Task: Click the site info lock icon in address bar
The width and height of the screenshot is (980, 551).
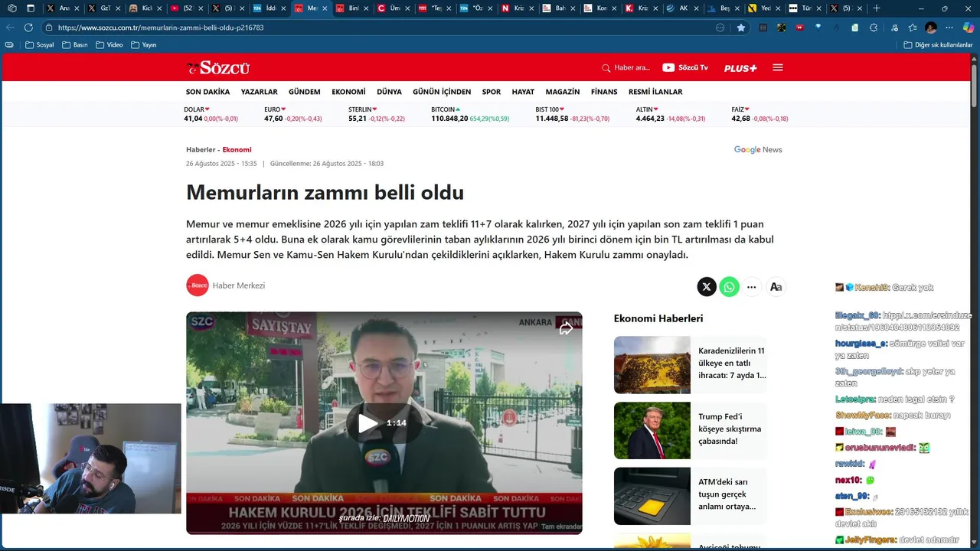Action: pyautogui.click(x=49, y=27)
